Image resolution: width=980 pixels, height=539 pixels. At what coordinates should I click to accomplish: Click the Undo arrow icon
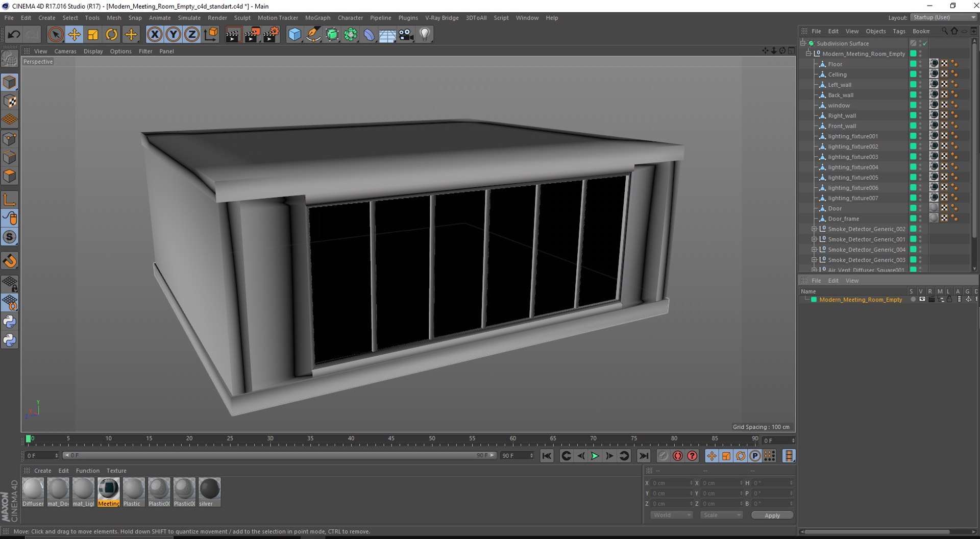pyautogui.click(x=14, y=35)
